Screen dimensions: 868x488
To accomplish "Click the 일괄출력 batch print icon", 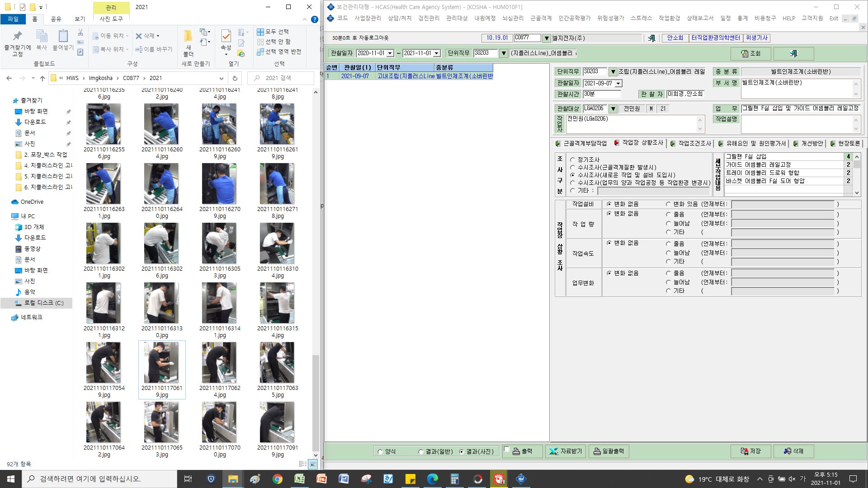I will [597, 451].
